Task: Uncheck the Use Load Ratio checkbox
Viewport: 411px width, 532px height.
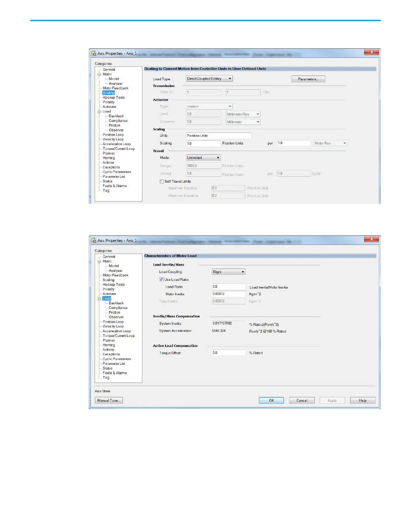Action: click(162, 279)
